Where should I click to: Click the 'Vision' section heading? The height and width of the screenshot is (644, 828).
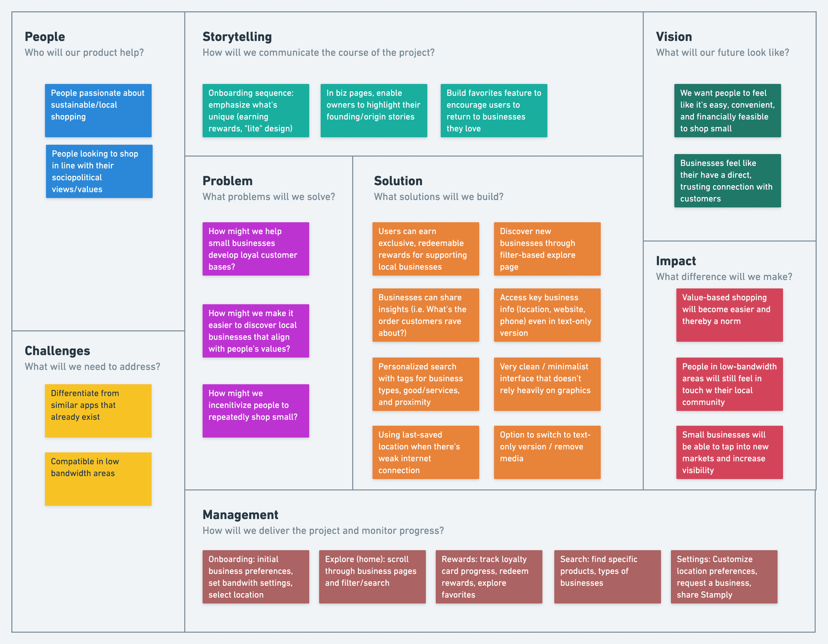[x=674, y=37]
